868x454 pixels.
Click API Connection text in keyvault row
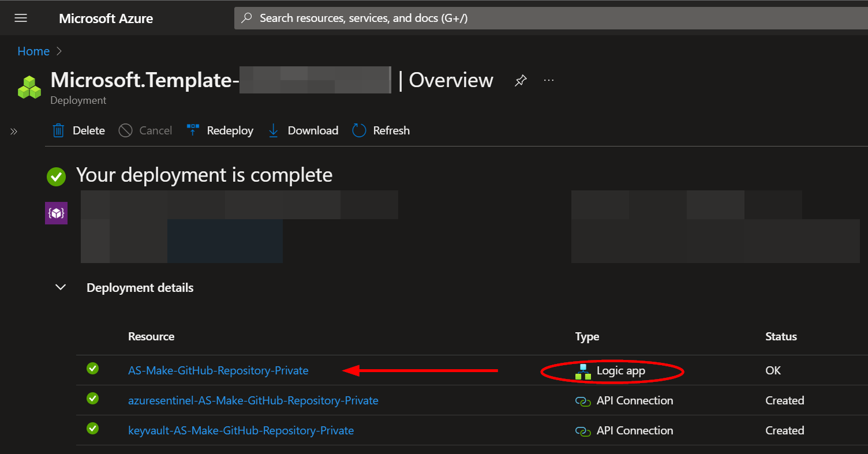635,430
